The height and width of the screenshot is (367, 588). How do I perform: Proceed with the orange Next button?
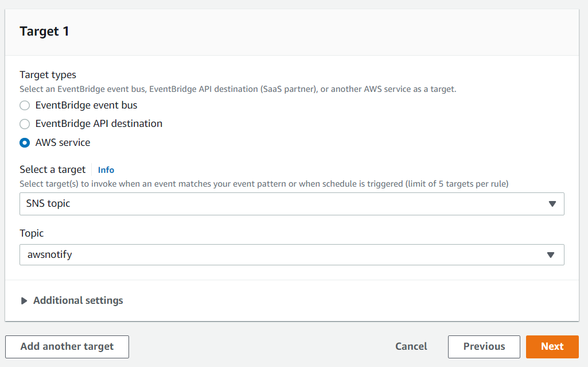click(552, 346)
